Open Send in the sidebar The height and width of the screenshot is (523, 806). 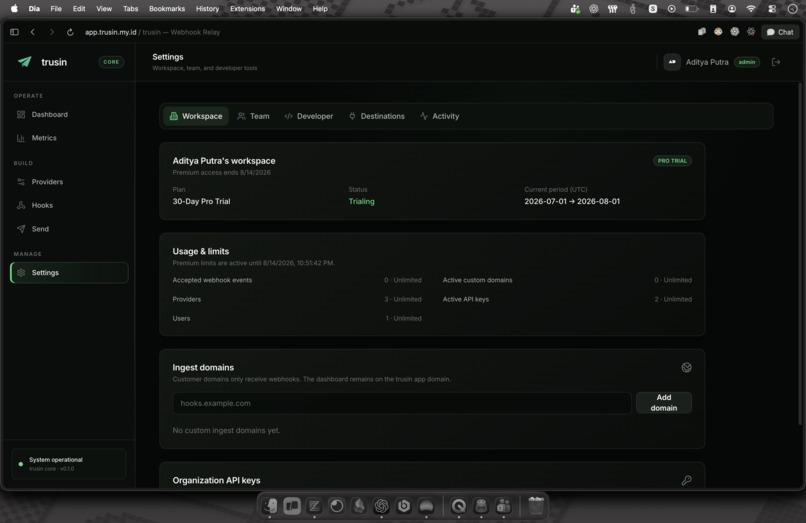[x=69, y=229]
